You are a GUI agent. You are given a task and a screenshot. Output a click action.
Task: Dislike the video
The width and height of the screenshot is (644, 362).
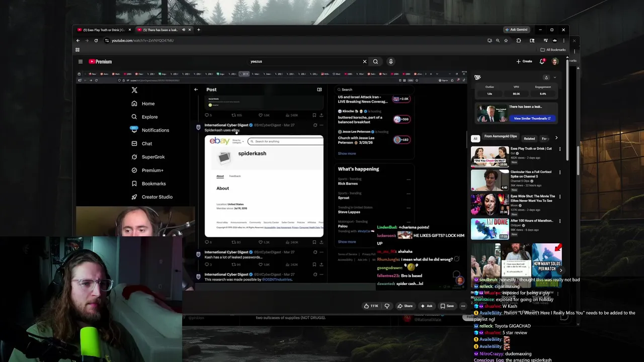pos(387,306)
